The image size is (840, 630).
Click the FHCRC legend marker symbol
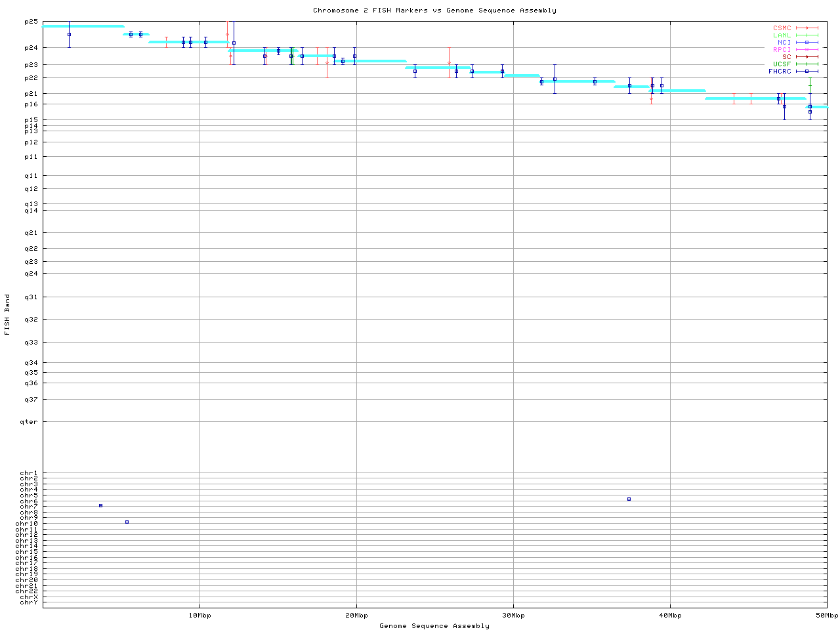[x=807, y=72]
